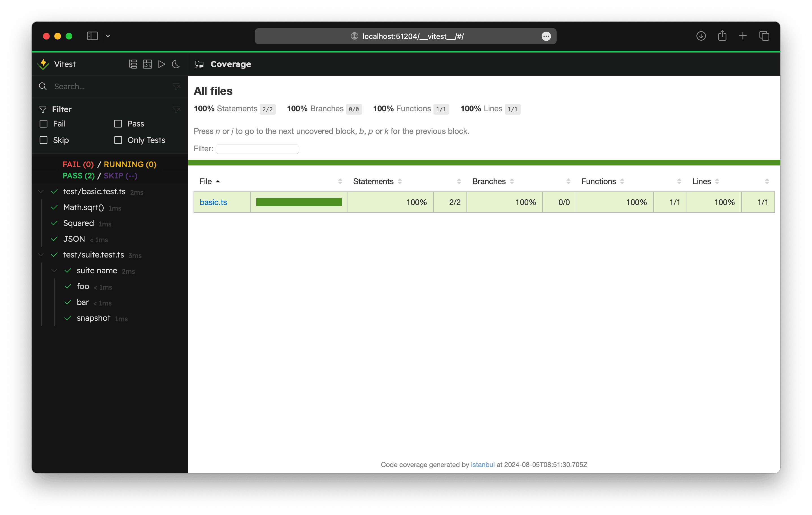Click inside the Filter input field
The height and width of the screenshot is (515, 812).
tap(257, 149)
